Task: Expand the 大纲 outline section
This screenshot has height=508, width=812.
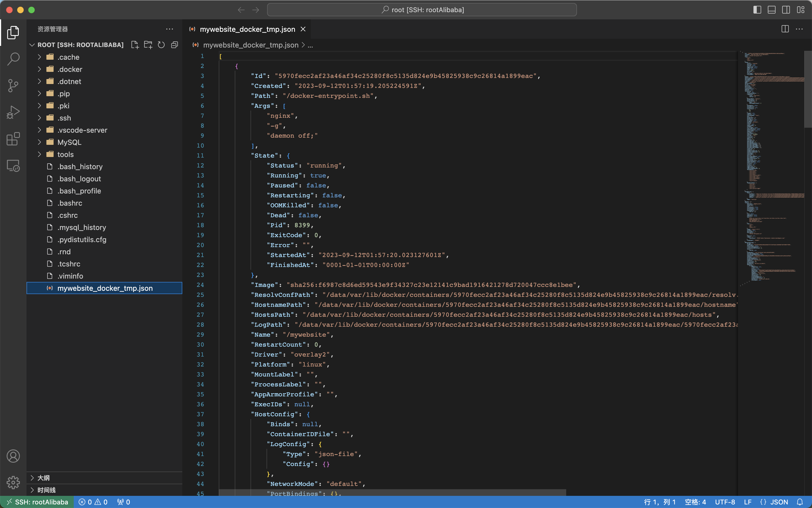Action: pyautogui.click(x=43, y=477)
